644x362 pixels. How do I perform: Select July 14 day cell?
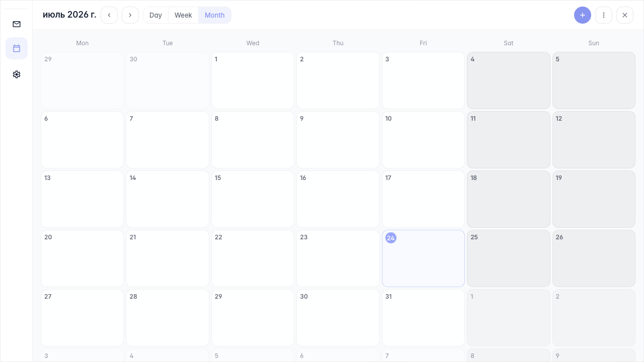coord(168,199)
